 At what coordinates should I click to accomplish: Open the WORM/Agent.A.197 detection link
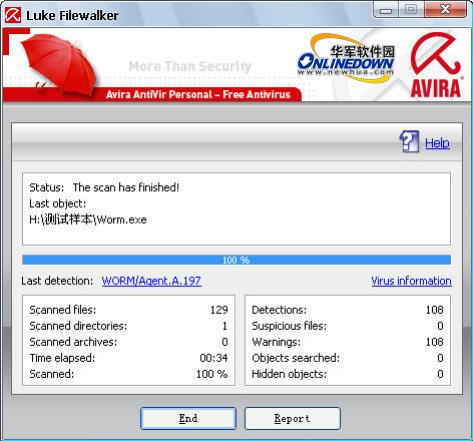point(151,281)
